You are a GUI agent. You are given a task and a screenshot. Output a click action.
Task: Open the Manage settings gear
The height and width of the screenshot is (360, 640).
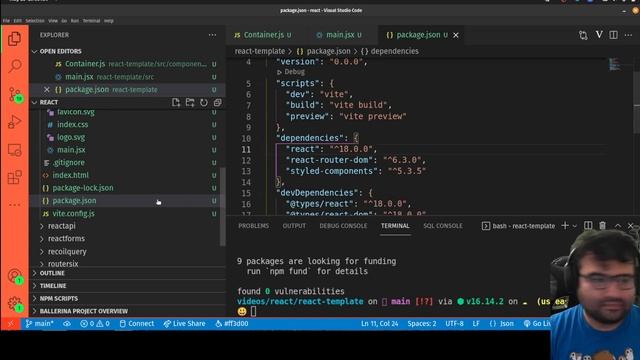[15, 304]
